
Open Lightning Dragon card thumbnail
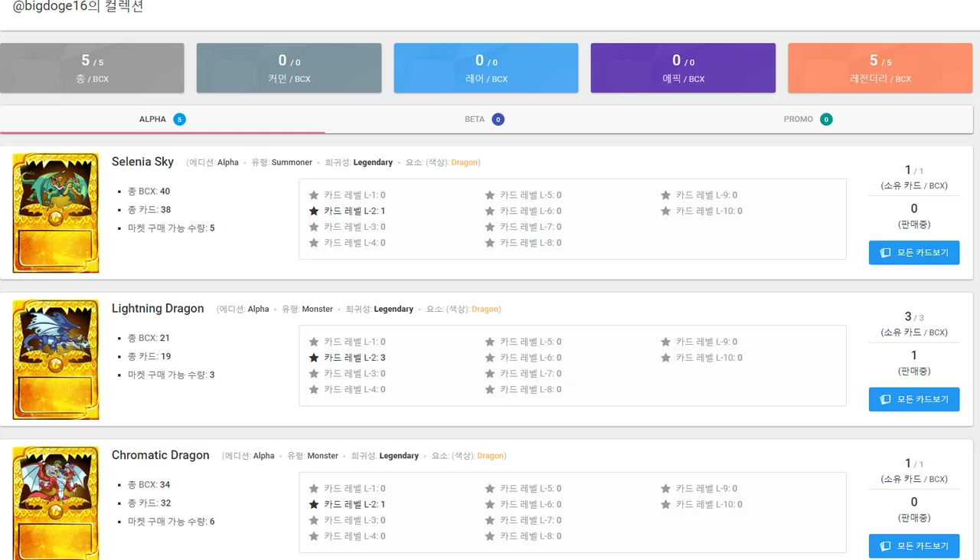56,359
